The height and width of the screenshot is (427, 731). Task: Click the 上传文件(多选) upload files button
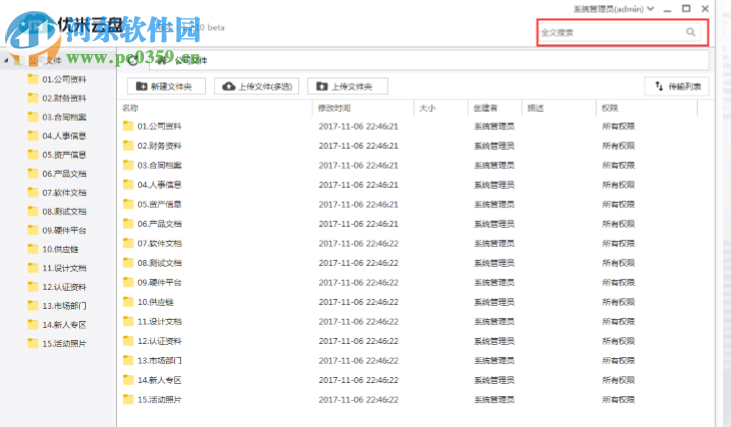pos(256,86)
